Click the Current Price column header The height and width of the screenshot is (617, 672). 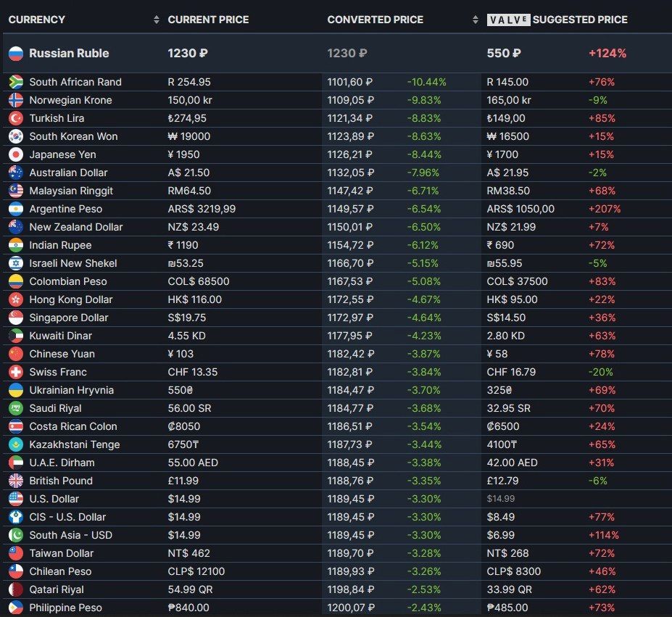point(208,20)
